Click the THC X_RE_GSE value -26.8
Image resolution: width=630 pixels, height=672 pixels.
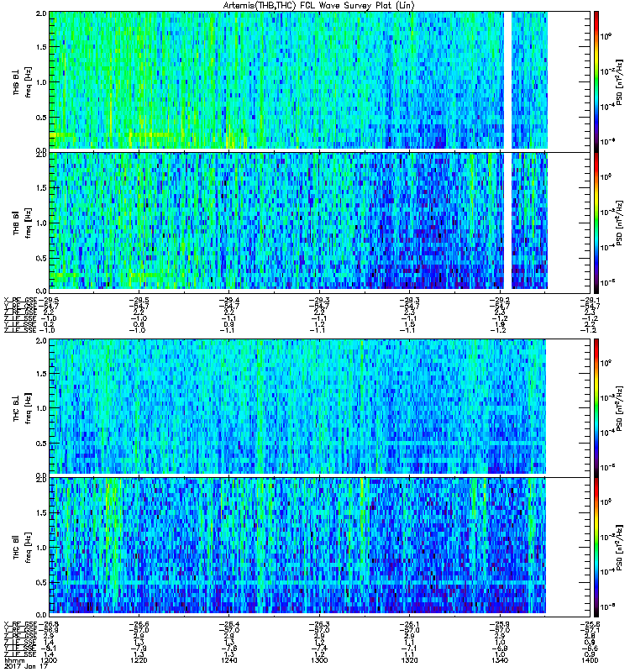[x=49, y=624]
